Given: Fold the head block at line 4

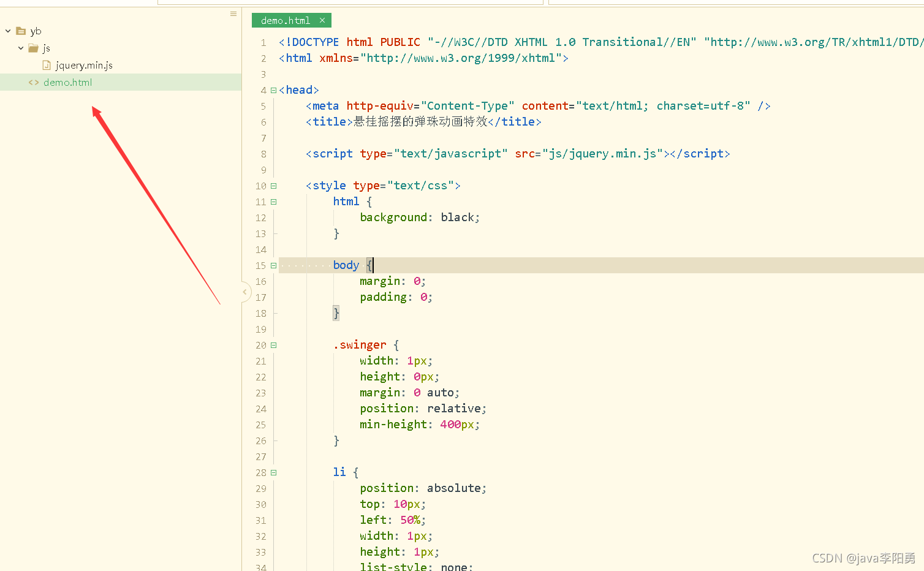Looking at the screenshot, I should coord(273,90).
